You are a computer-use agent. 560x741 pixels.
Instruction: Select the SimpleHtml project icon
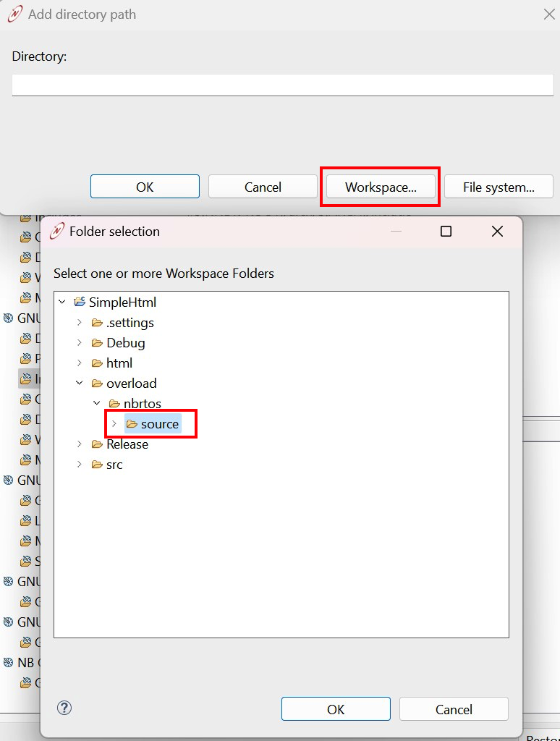80,302
